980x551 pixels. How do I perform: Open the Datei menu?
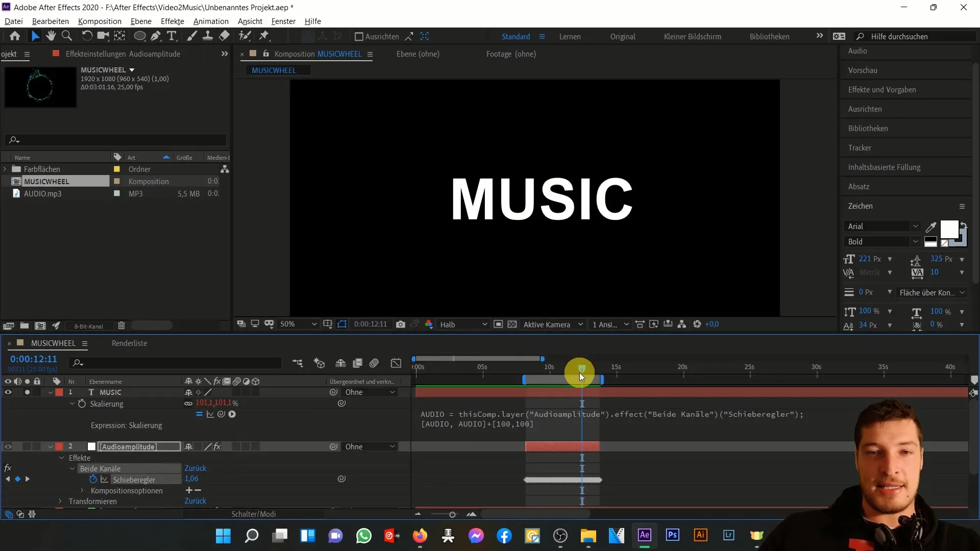pyautogui.click(x=14, y=21)
